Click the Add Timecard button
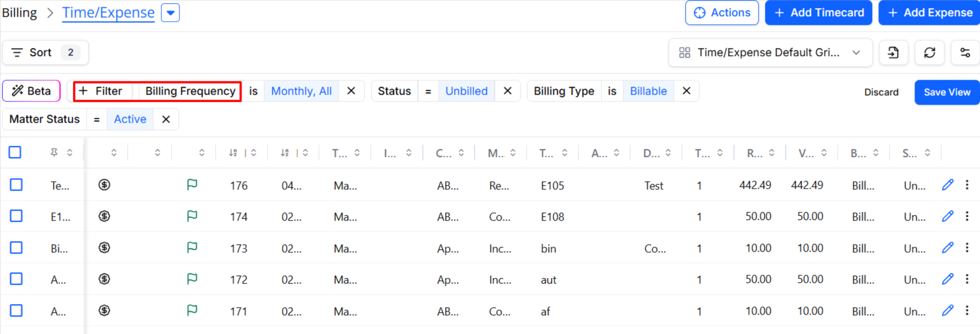Viewport: 980px width, 334px height. (x=819, y=12)
